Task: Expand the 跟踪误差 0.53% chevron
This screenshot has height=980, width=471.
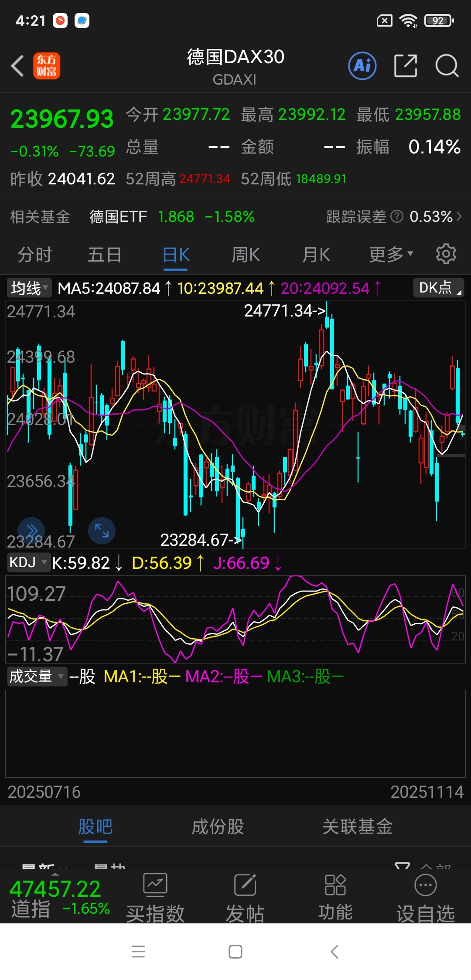Action: (459, 216)
